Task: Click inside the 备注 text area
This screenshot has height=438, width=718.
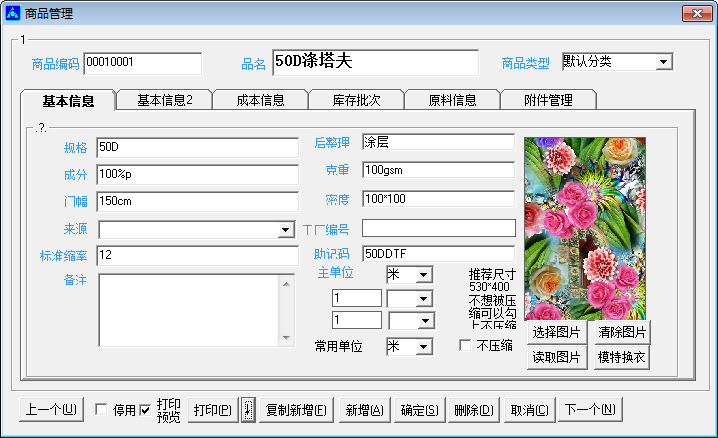Action: point(189,310)
